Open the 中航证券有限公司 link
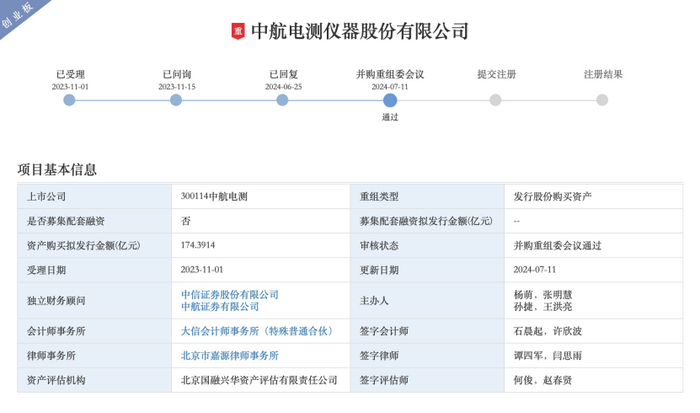This screenshot has height=413, width=700. click(x=220, y=307)
